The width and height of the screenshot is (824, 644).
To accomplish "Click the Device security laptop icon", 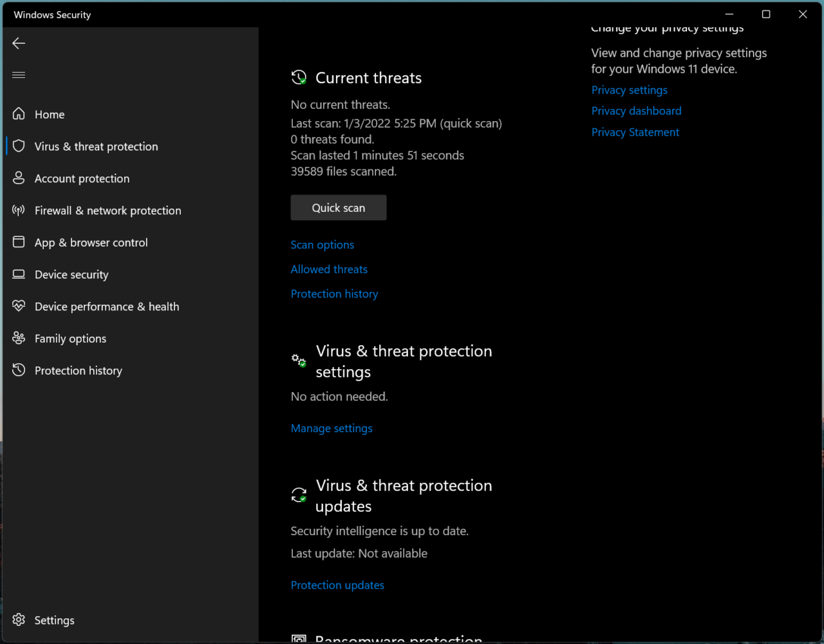I will 19,274.
